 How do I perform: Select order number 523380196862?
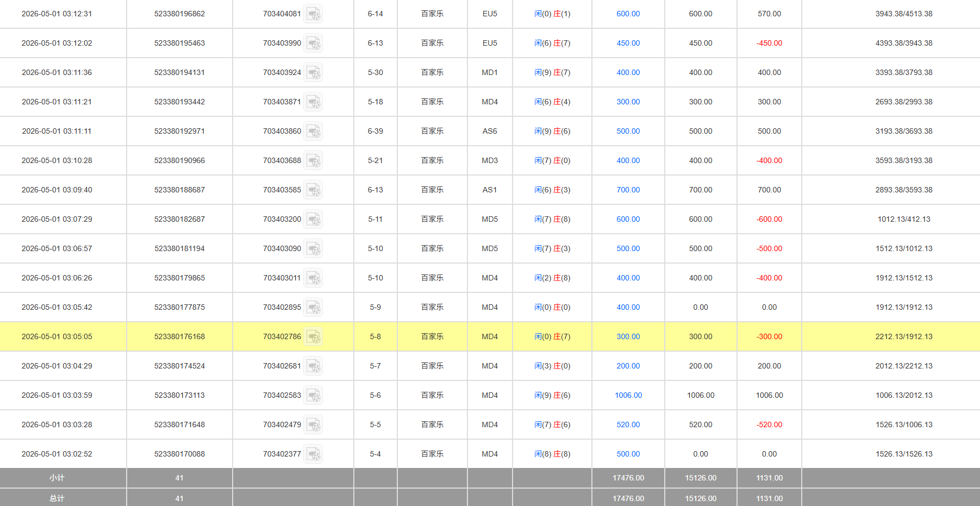point(179,14)
